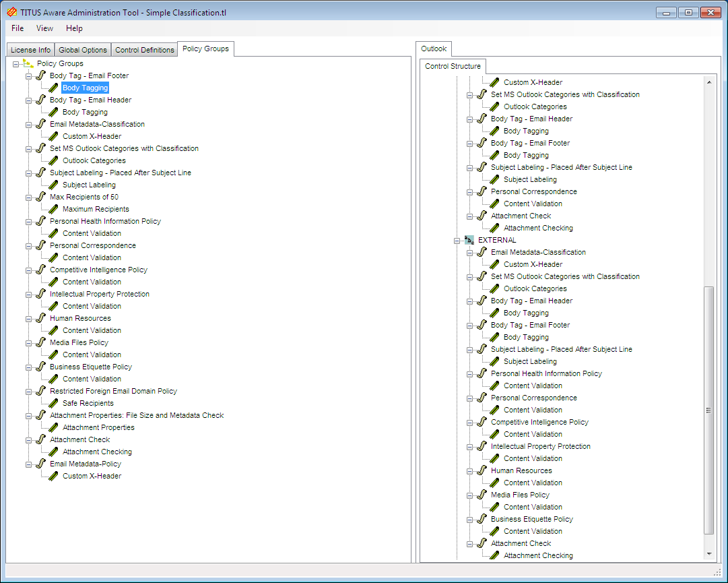Collapse Attachment Properties: File Size and Metadata Check node
Image resolution: width=728 pixels, height=583 pixels.
pos(29,416)
